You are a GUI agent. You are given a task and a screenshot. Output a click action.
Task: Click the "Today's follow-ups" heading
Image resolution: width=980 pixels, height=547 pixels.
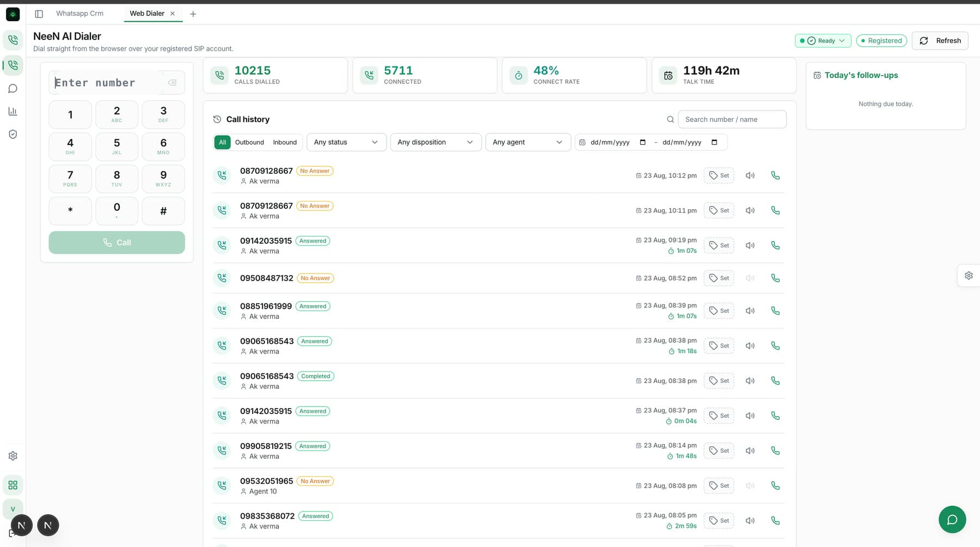[861, 75]
